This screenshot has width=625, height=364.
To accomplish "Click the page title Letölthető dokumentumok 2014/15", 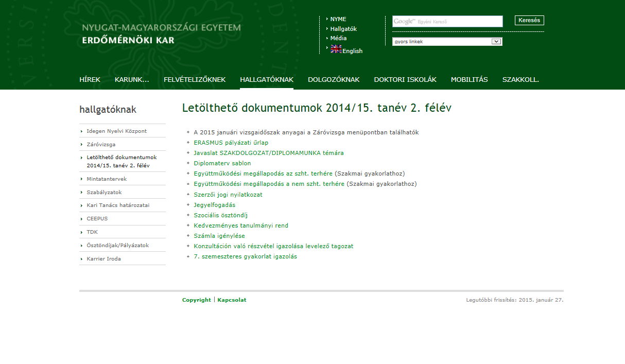I will click(317, 108).
